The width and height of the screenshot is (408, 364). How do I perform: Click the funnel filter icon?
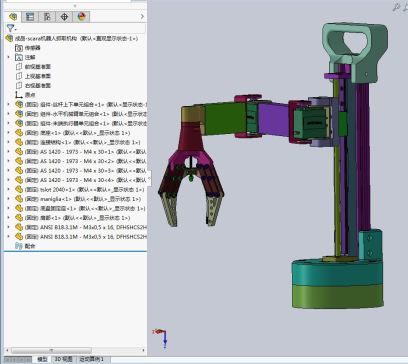point(11,28)
